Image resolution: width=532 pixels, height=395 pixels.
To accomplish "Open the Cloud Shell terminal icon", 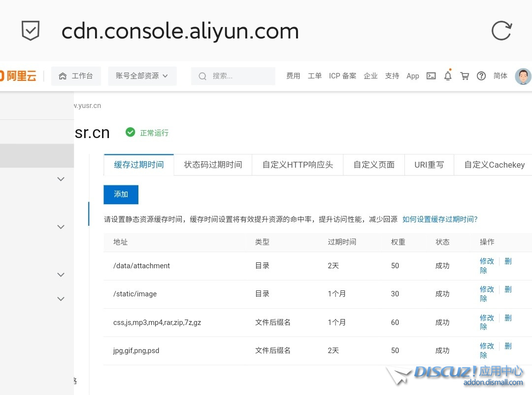I will 431,76.
